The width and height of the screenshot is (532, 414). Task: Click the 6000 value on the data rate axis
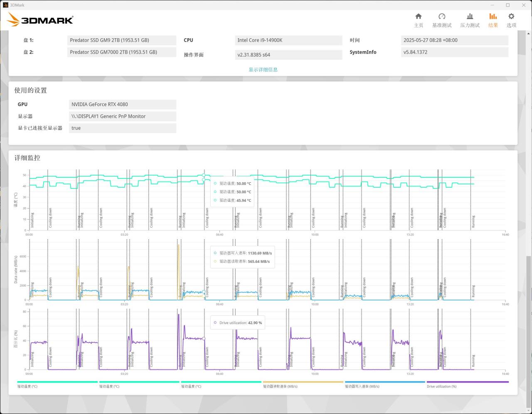tap(23, 257)
